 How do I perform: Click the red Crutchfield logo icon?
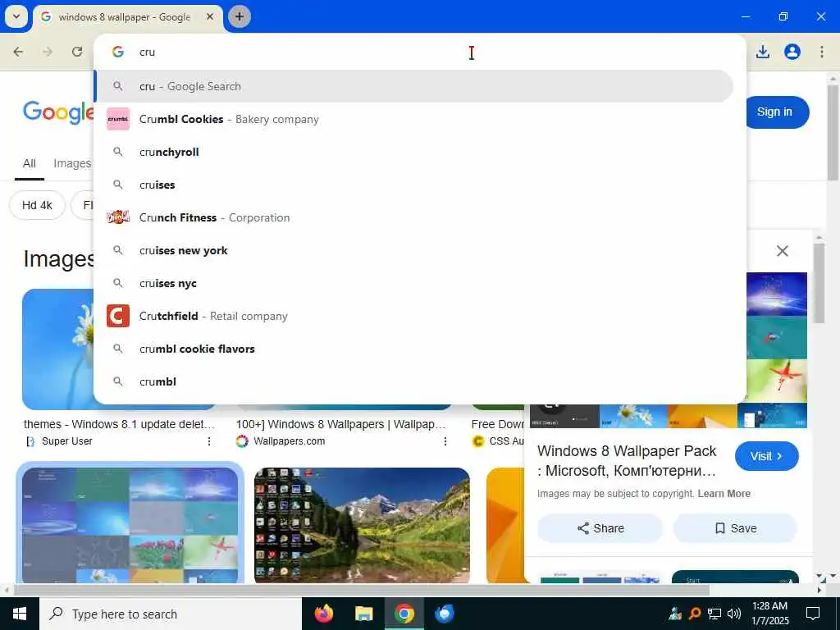pyautogui.click(x=118, y=316)
